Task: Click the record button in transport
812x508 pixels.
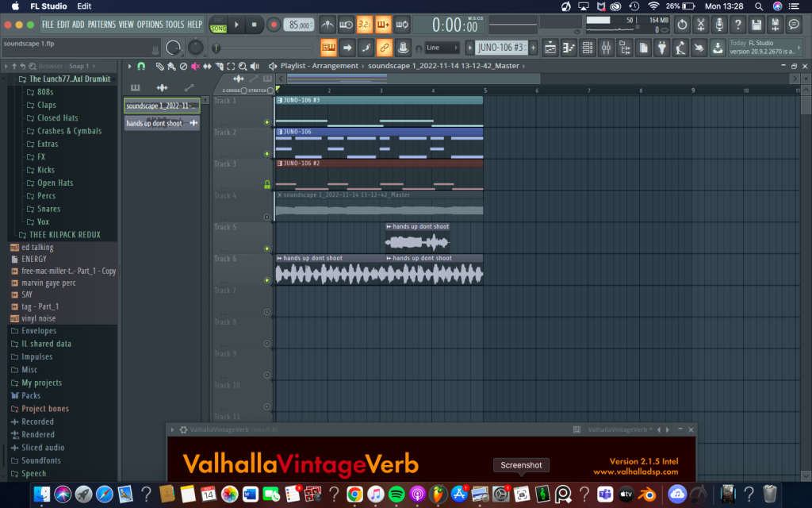Action: (x=273, y=25)
